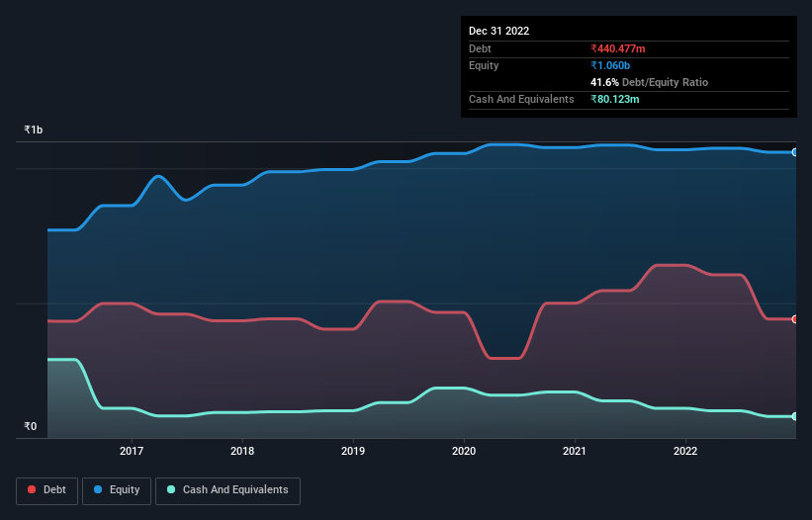Image resolution: width=812 pixels, height=520 pixels.
Task: Click the Debt row label in tooltip
Action: pyautogui.click(x=480, y=48)
